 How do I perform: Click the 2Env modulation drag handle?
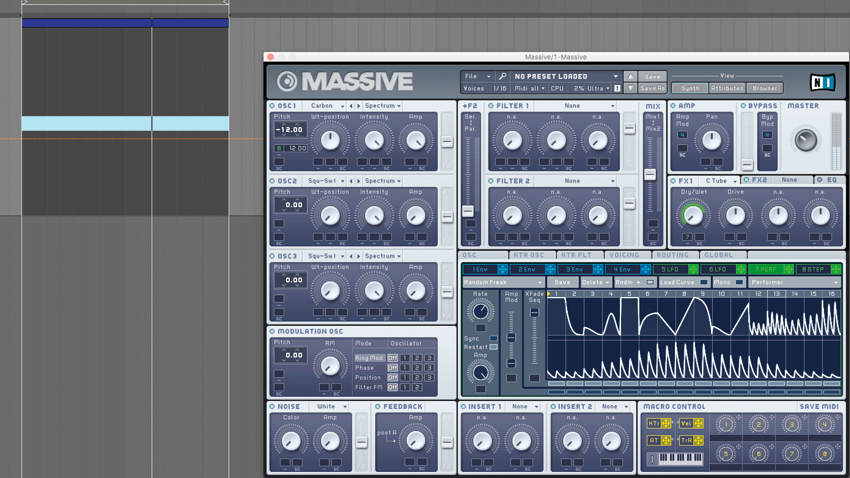coord(550,269)
